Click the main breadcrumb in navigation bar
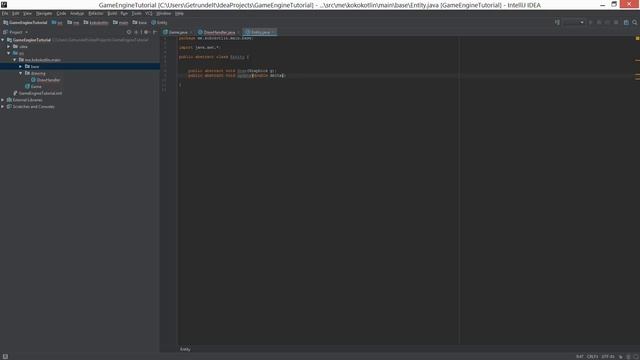Image resolution: width=640 pixels, height=360 pixels. 121,22
